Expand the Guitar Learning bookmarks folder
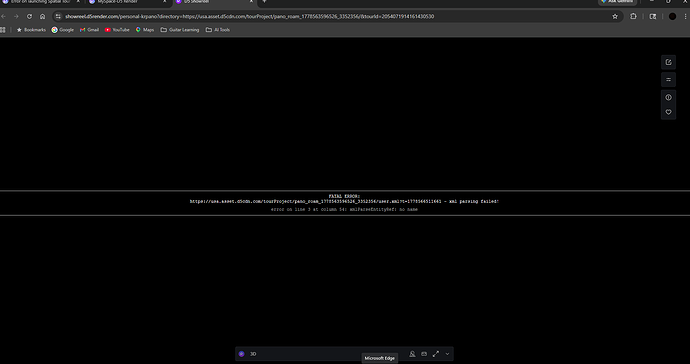 coord(180,30)
